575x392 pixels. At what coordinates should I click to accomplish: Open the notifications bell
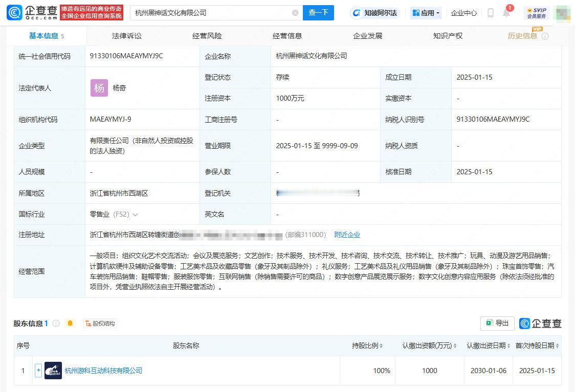506,13
